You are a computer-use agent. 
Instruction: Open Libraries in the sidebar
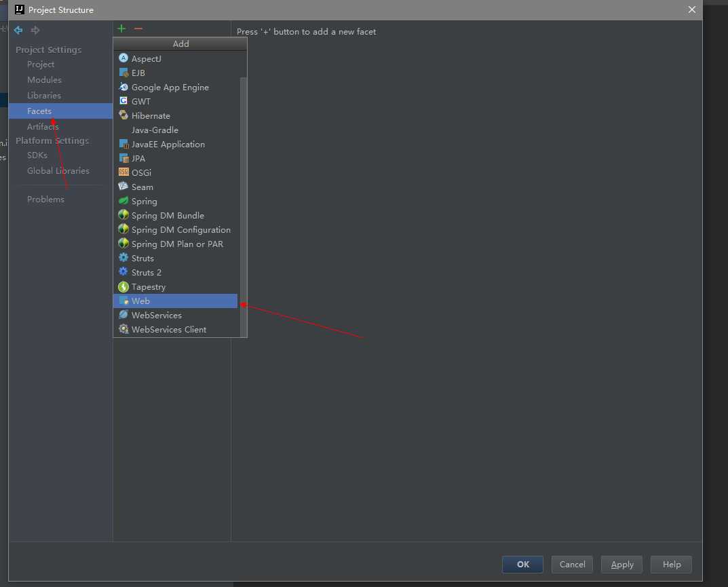click(44, 95)
